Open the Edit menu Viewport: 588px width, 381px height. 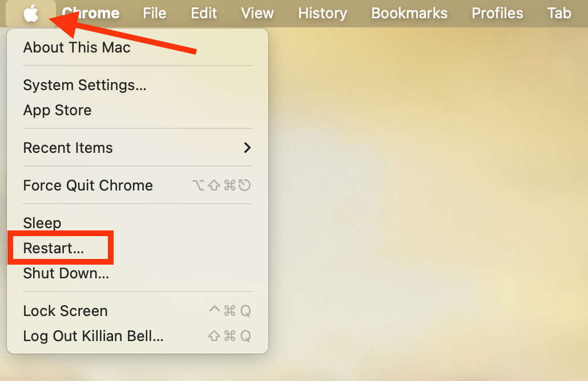[x=204, y=13]
